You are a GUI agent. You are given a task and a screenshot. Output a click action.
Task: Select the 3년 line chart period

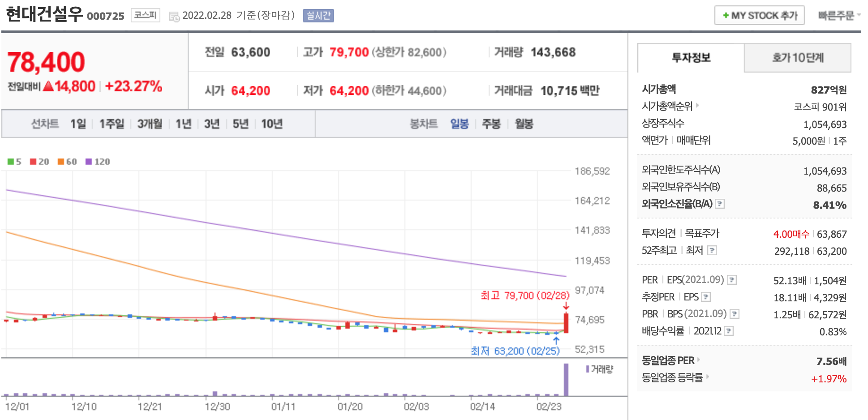tap(212, 124)
